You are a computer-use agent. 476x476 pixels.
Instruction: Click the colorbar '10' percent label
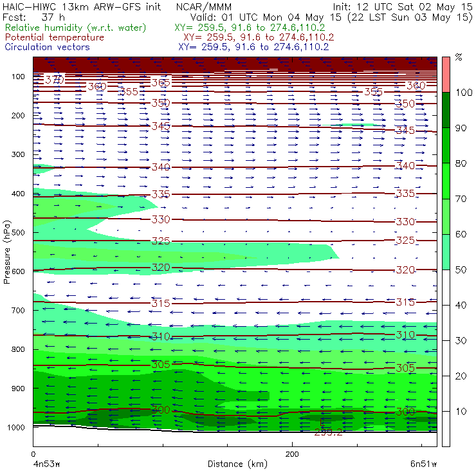[x=461, y=411]
